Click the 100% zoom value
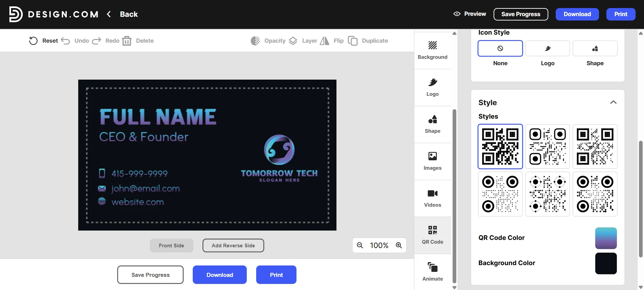This screenshot has height=290, width=644. (x=379, y=245)
